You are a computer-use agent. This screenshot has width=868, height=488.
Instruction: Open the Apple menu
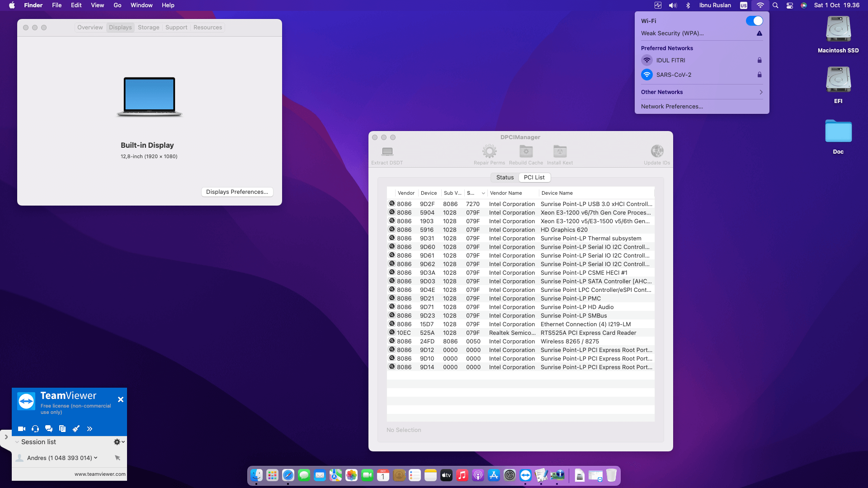(x=12, y=5)
